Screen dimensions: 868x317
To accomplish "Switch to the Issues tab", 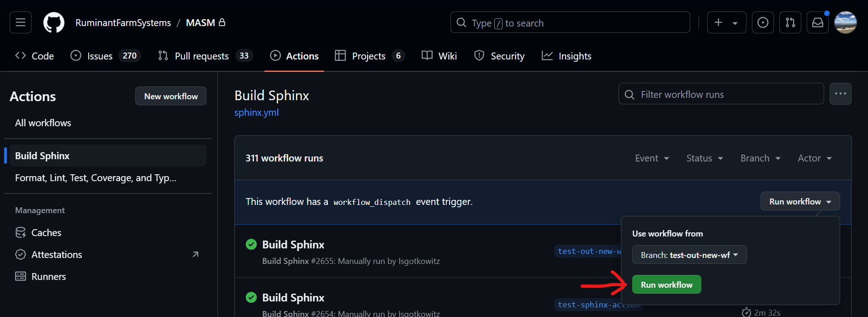I will (x=105, y=56).
